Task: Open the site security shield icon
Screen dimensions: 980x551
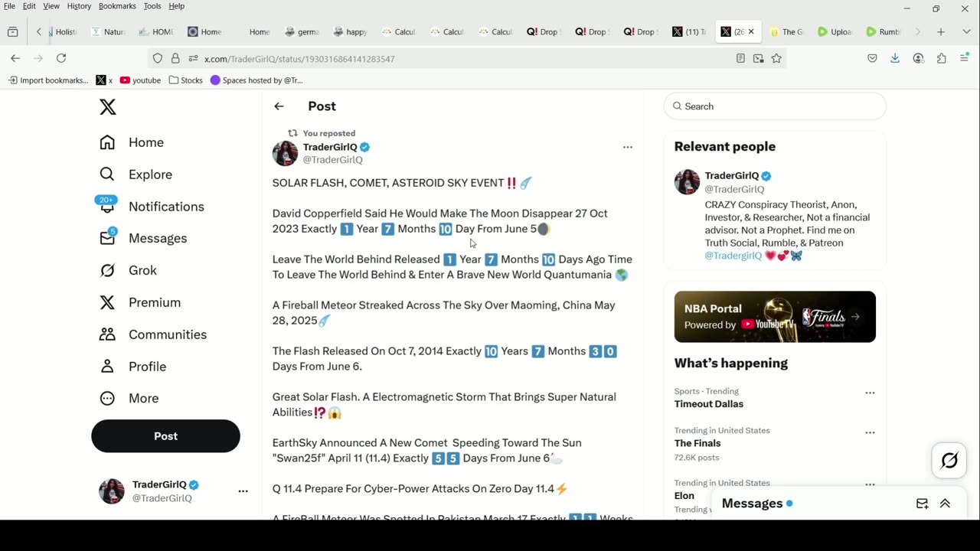Action: click(158, 58)
